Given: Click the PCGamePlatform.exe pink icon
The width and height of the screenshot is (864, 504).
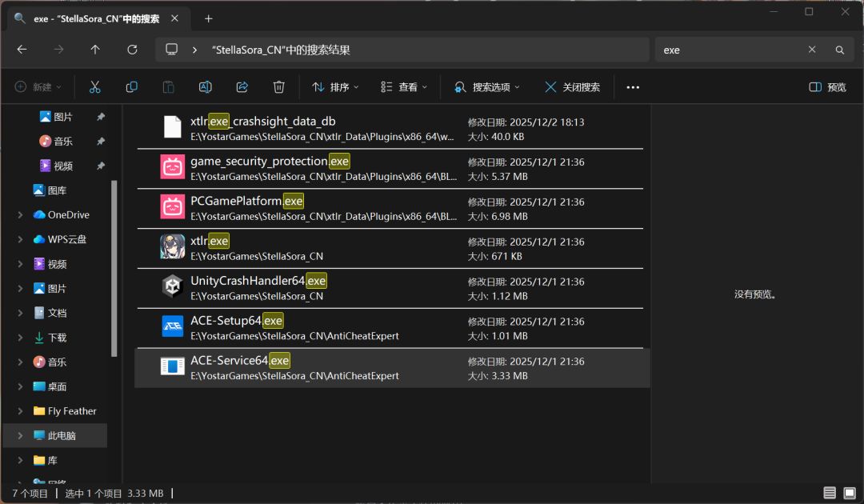Looking at the screenshot, I should [173, 206].
